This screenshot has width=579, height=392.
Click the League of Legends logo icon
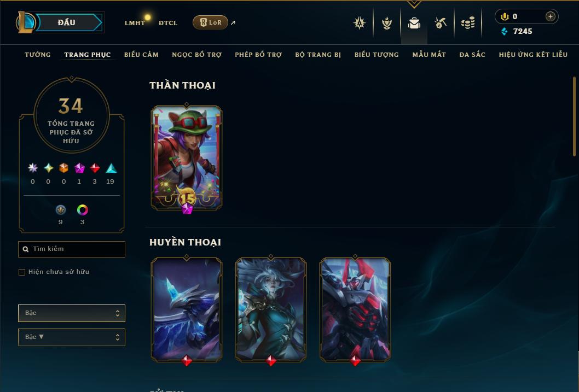(x=25, y=22)
